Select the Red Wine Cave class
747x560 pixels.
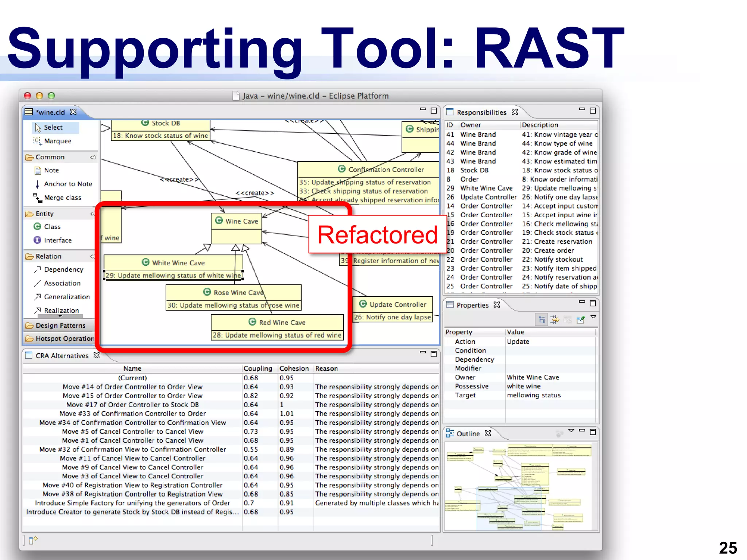pos(277,327)
